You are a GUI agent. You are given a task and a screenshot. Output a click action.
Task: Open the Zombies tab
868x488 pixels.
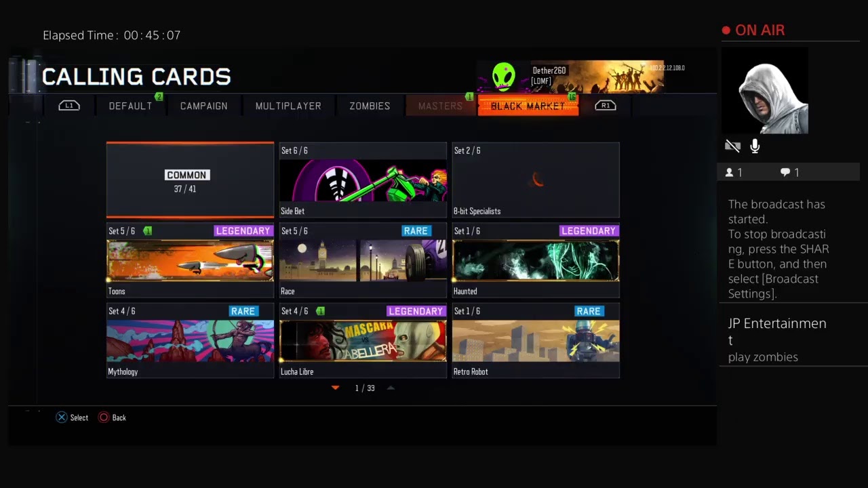[x=370, y=106]
